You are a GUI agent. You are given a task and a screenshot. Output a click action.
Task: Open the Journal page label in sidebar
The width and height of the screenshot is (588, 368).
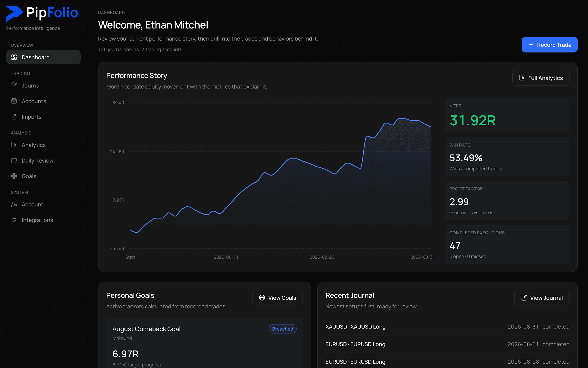(x=31, y=86)
